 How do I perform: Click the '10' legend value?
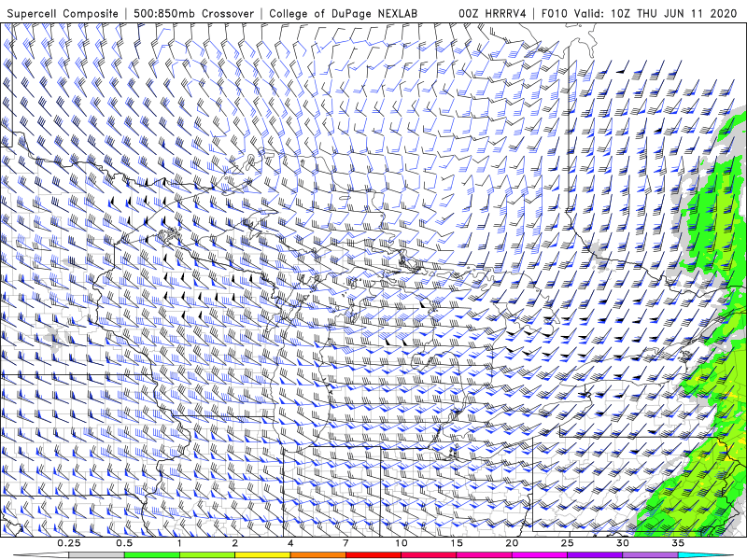[402, 543]
